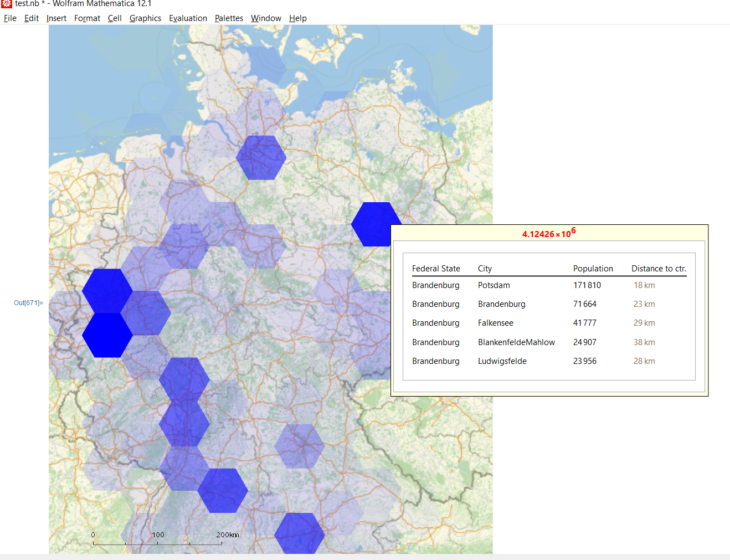
Task: Click the 100 scale bar label
Action: click(158, 535)
